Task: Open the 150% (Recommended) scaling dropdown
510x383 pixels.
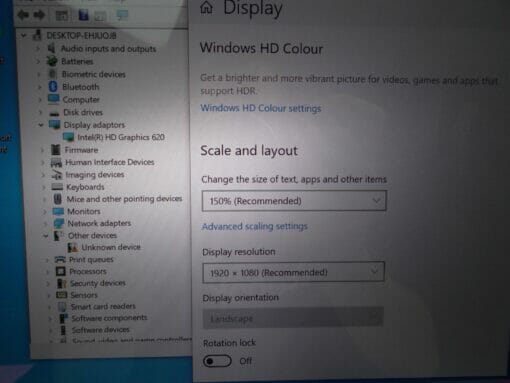Action: tap(294, 201)
